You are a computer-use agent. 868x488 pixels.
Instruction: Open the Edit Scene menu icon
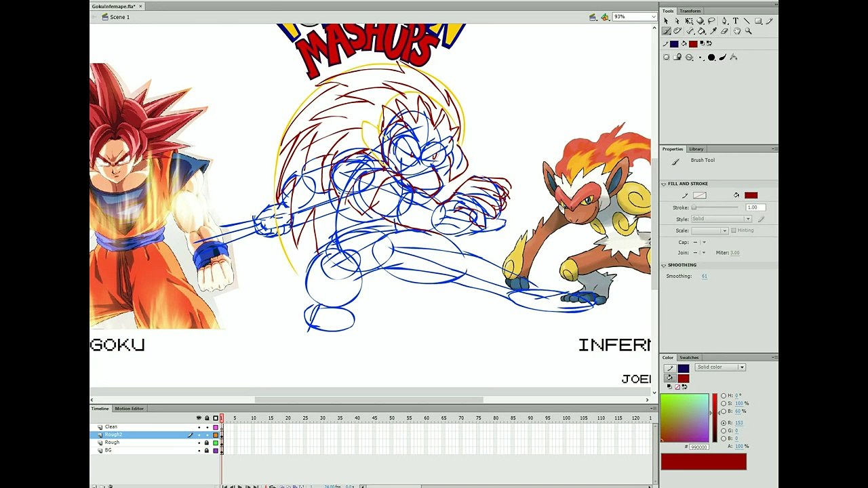(x=593, y=17)
